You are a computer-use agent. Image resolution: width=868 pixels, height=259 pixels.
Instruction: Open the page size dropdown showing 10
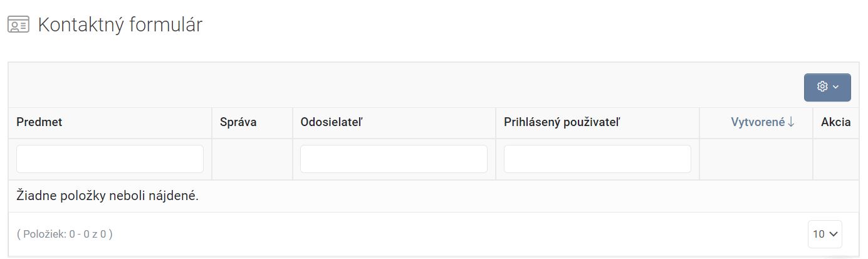point(824,234)
